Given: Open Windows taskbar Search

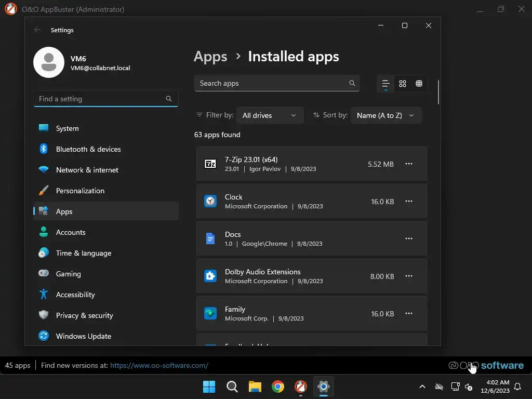Looking at the screenshot, I should pyautogui.click(x=232, y=387).
